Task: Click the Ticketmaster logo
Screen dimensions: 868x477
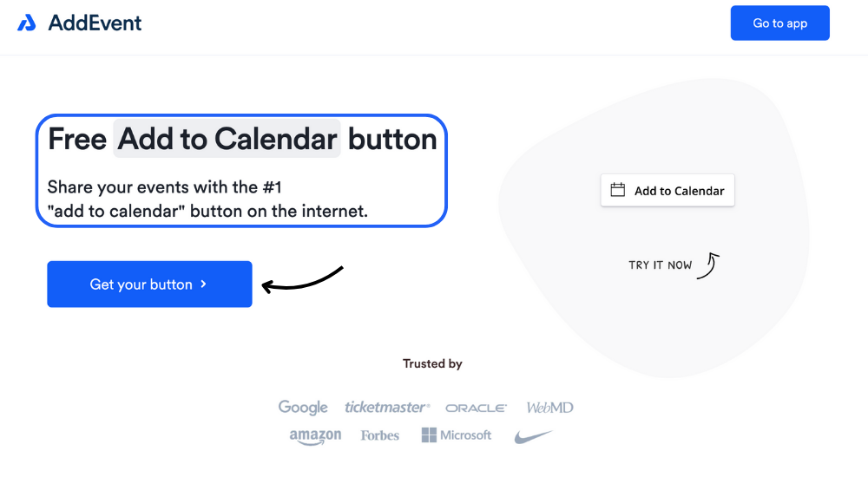Action: (387, 407)
